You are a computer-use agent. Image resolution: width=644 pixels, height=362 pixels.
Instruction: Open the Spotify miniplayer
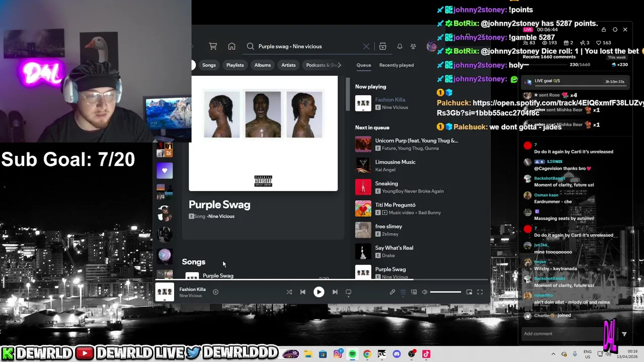[x=469, y=292]
